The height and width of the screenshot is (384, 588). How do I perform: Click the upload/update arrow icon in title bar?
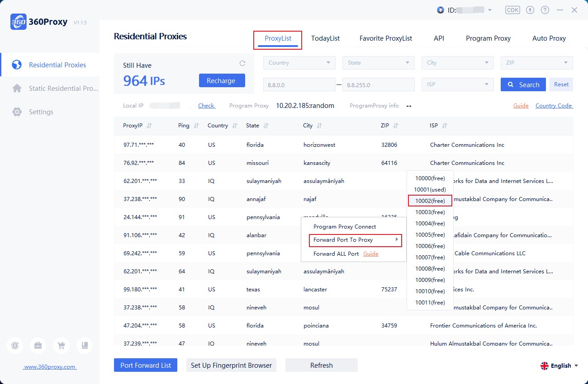click(x=531, y=10)
